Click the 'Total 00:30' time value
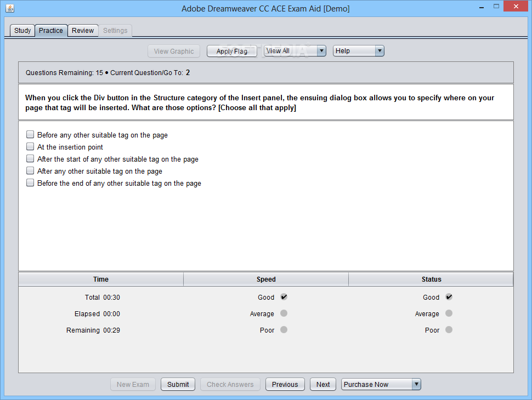The height and width of the screenshot is (400, 532). pos(103,298)
